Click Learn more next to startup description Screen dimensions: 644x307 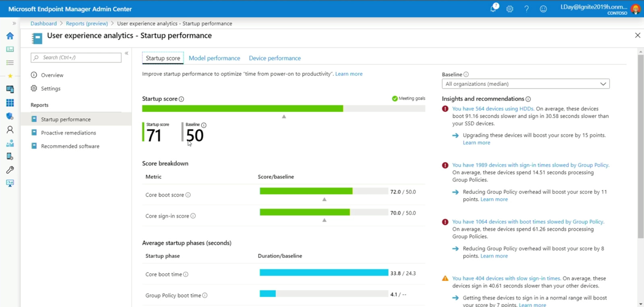(349, 74)
